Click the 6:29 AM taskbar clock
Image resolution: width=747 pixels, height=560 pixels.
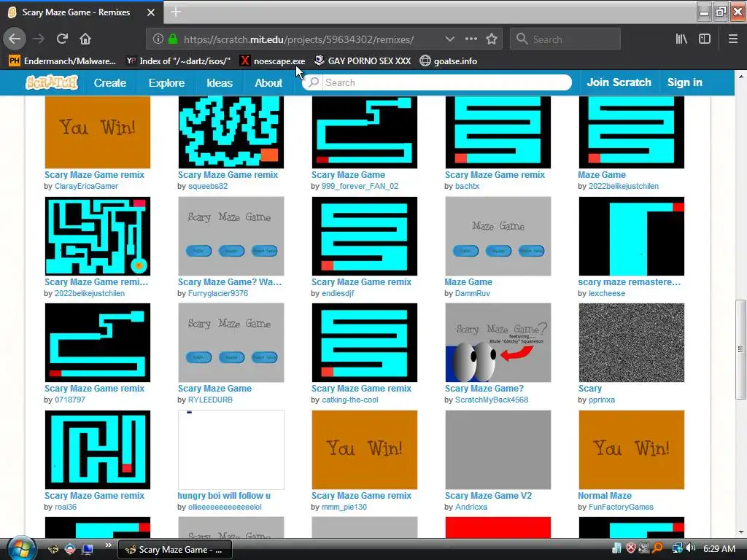point(719,549)
